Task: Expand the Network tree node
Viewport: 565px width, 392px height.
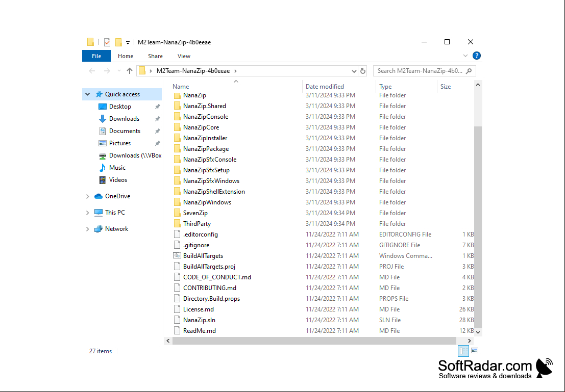Action: [88, 229]
